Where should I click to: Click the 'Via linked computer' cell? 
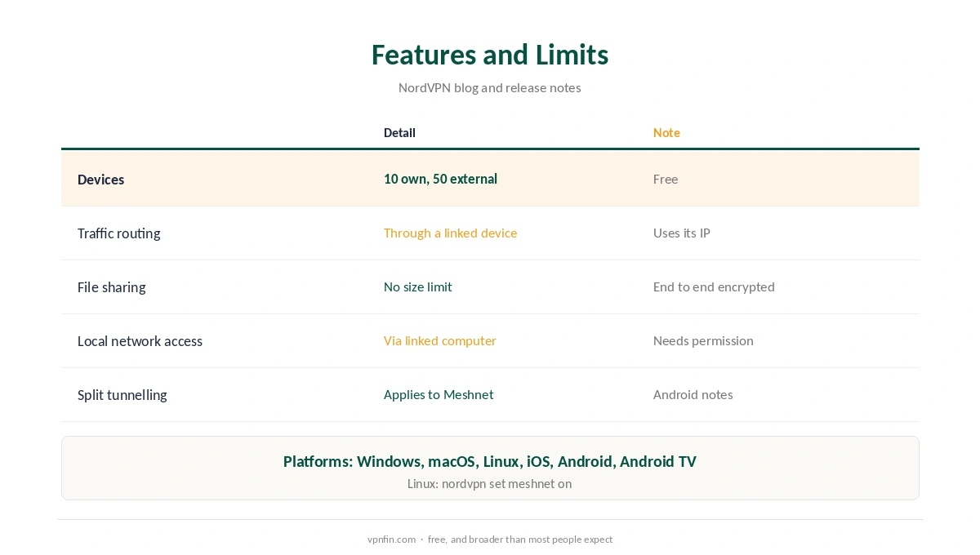tap(439, 340)
